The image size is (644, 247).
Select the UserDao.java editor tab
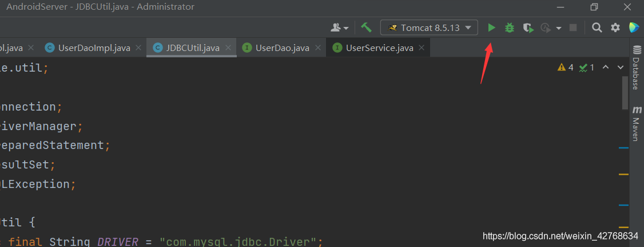(282, 48)
